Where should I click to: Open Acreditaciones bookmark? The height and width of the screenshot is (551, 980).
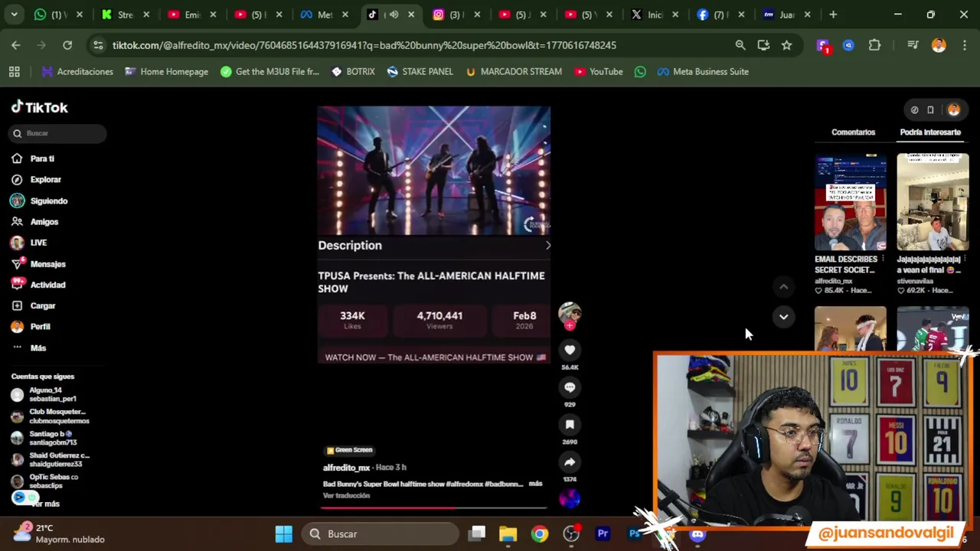click(77, 71)
